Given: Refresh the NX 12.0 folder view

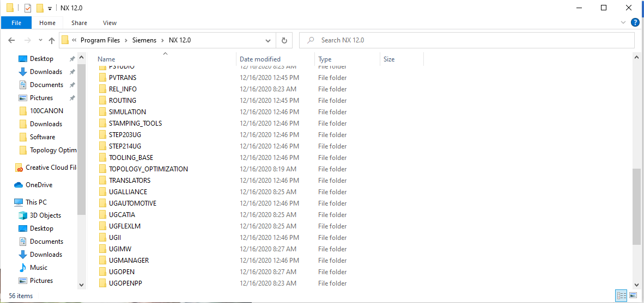Looking at the screenshot, I should [x=284, y=40].
